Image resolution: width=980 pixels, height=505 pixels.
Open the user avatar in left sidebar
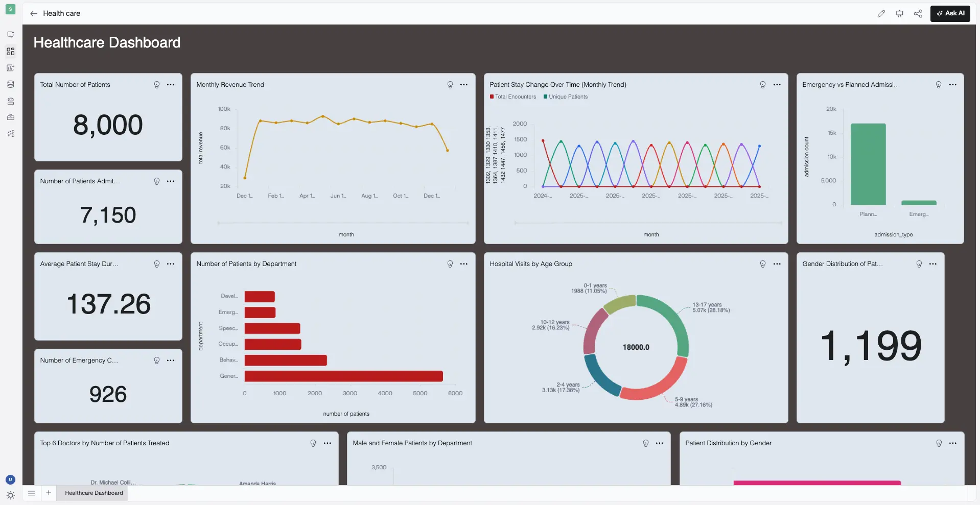click(x=10, y=479)
